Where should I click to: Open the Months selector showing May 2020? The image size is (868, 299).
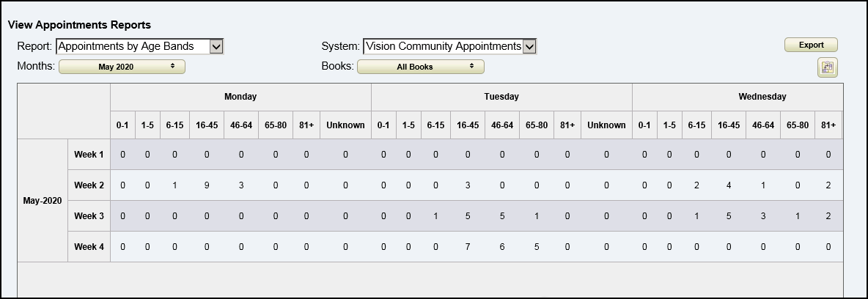click(x=122, y=67)
